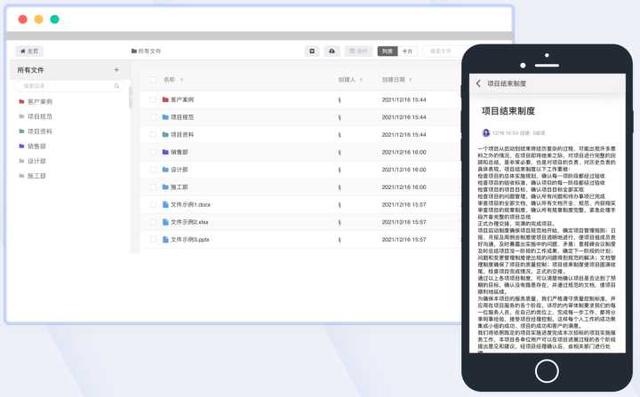640x397 pixels.
Task: Check the box for the 设计部 row
Action: (153, 170)
